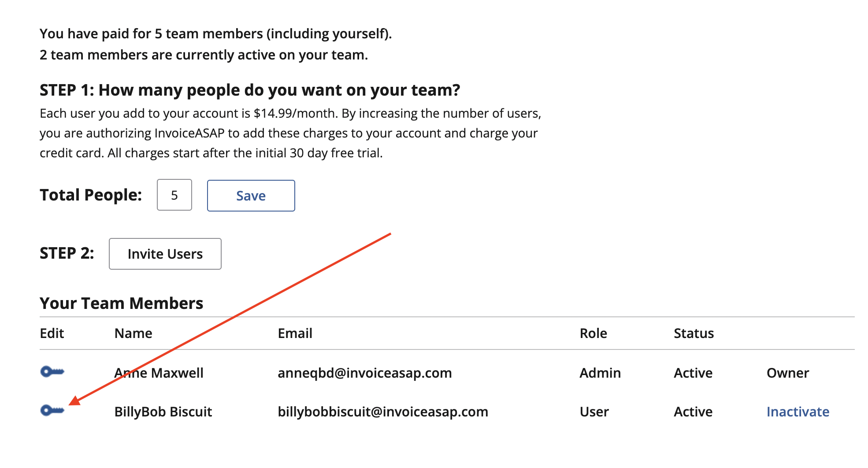Viewport: 868px width, 468px height.
Task: Click the Name column header
Action: [x=133, y=334]
